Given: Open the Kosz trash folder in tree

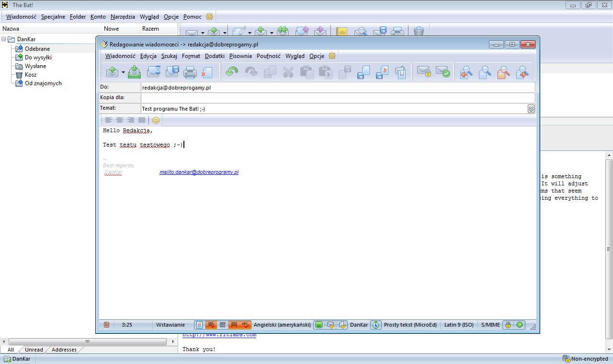Looking at the screenshot, I should coord(31,75).
